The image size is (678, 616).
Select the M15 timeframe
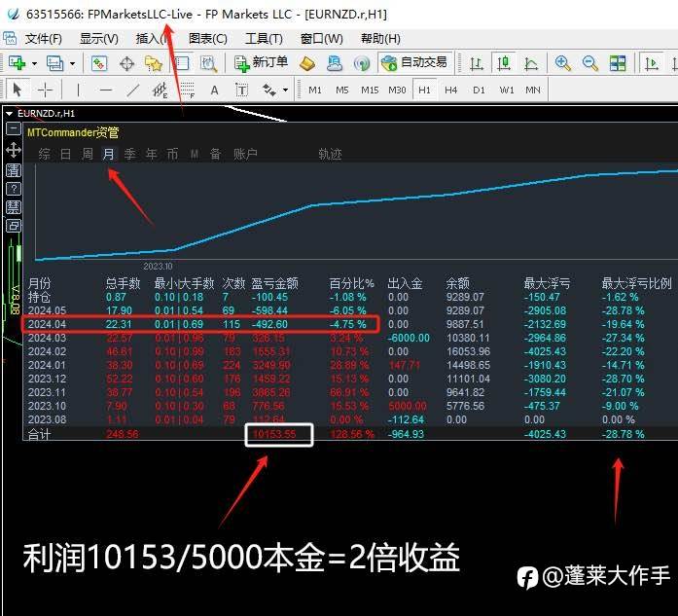point(370,90)
